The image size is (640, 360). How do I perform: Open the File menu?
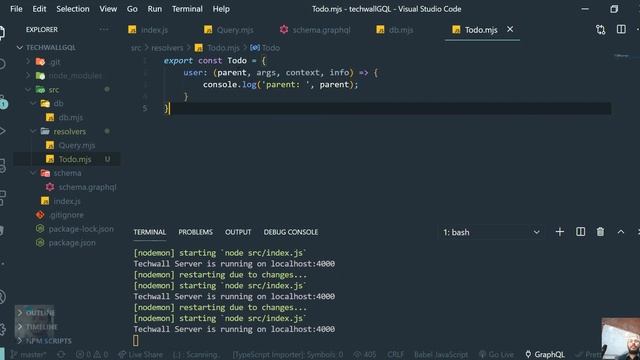(16, 9)
